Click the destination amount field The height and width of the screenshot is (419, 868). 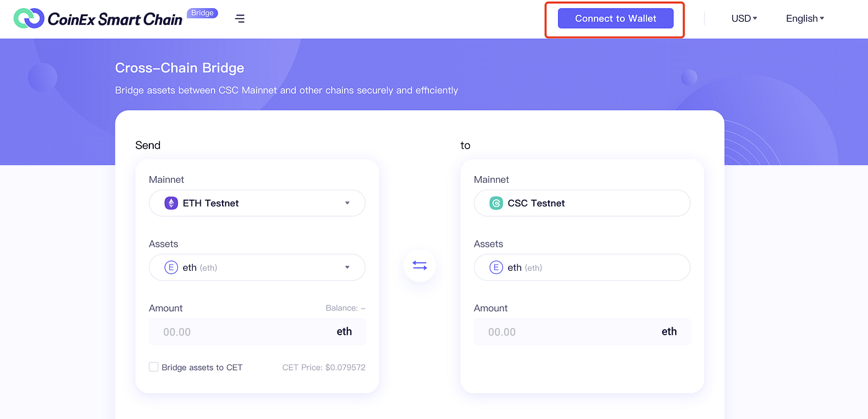pos(582,332)
